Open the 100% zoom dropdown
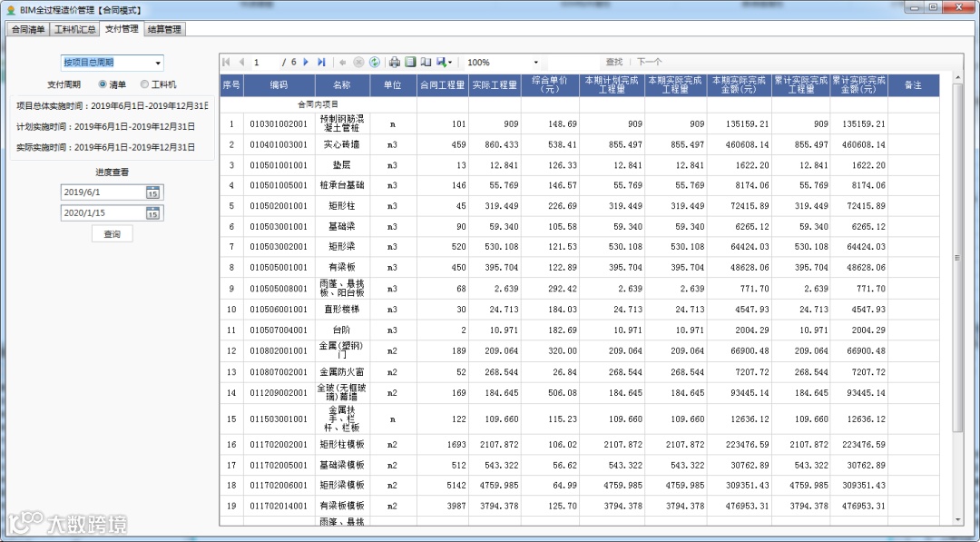Image resolution: width=980 pixels, height=542 pixels. tap(535, 63)
